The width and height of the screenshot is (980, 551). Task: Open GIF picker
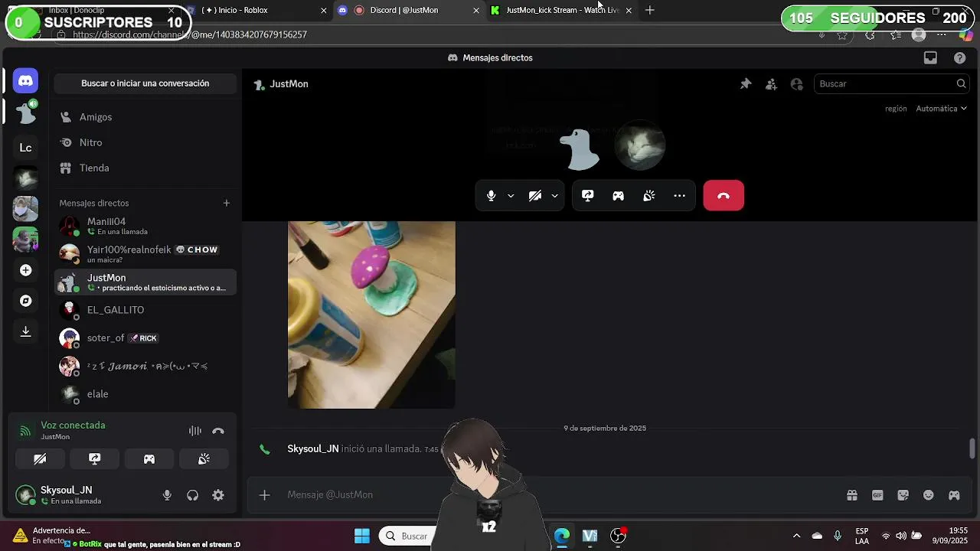pyautogui.click(x=877, y=495)
